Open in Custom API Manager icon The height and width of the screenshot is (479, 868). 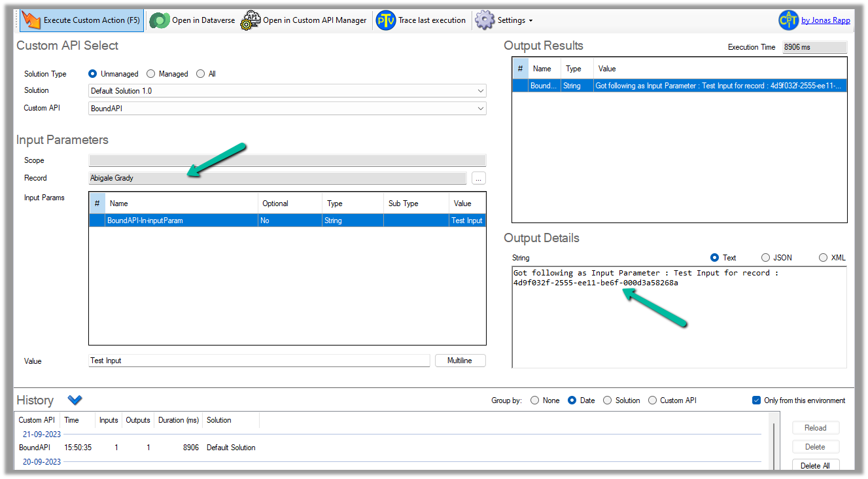click(250, 20)
